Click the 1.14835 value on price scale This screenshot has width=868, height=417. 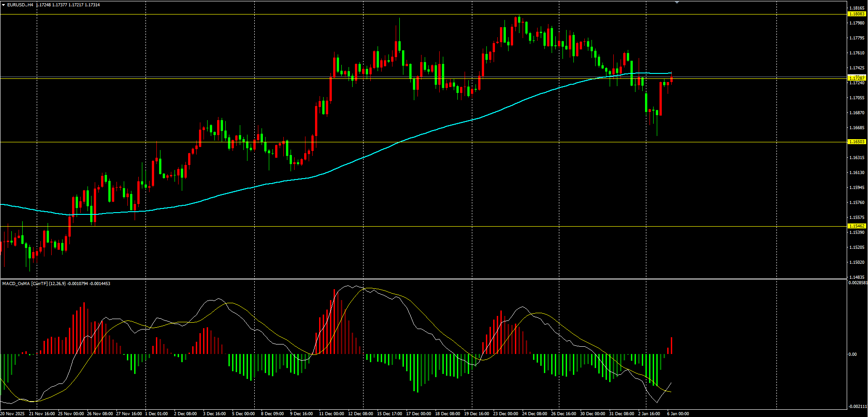[856, 277]
